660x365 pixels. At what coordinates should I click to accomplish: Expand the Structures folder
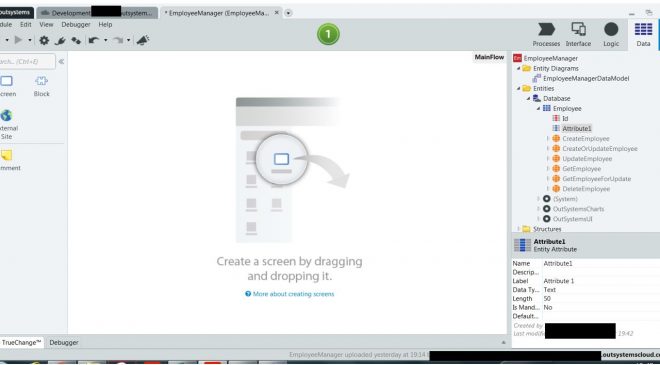pyautogui.click(x=519, y=229)
